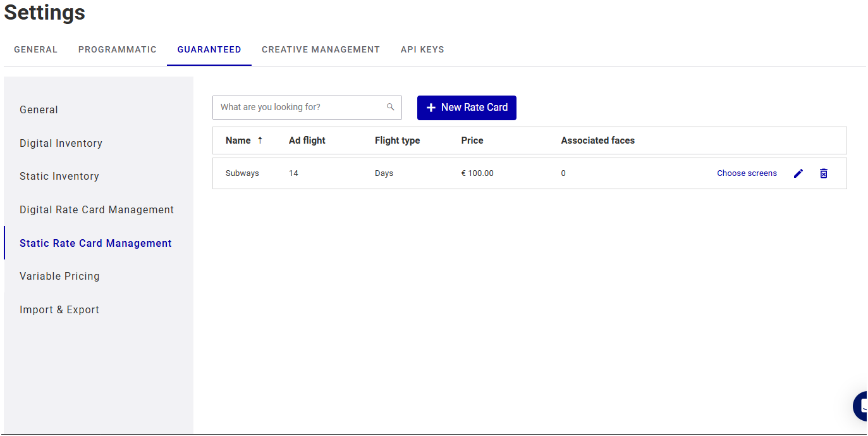Viewport: 868px width, 436px height.
Task: Switch to the General tab
Action: (x=35, y=49)
